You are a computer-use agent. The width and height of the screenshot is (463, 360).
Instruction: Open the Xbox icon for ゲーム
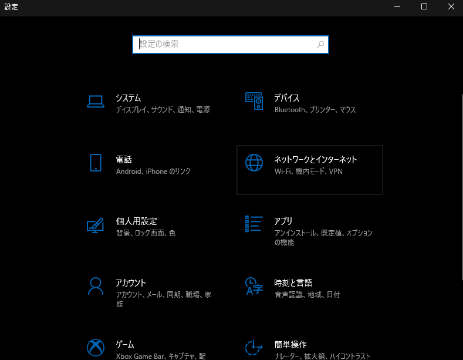pos(96,348)
